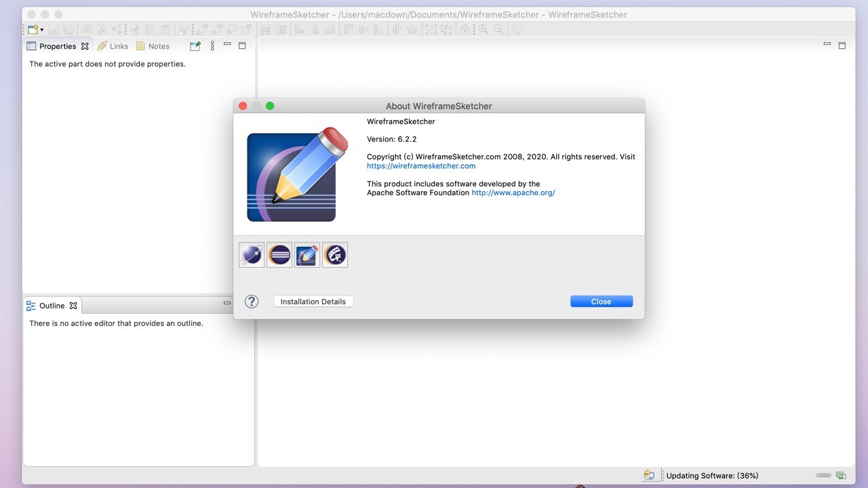The image size is (868, 488).
Task: Click the Lock toolbar icon
Action: [465, 29]
